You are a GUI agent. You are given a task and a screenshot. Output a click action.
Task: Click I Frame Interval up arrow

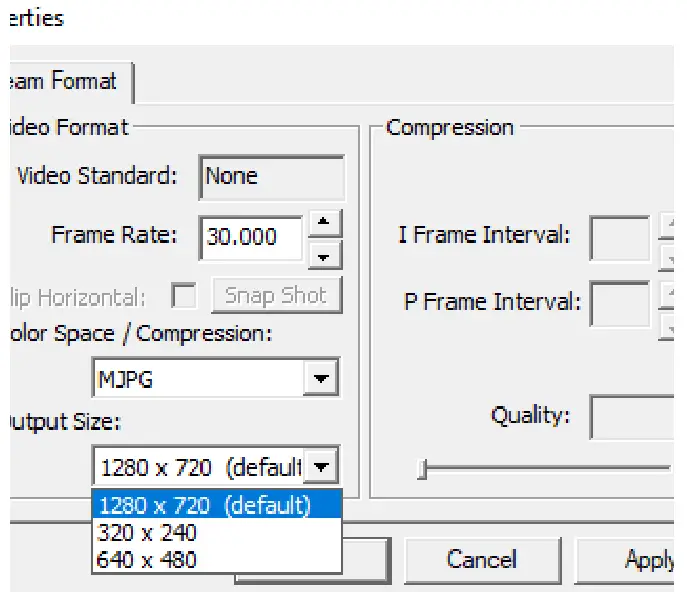(x=667, y=224)
